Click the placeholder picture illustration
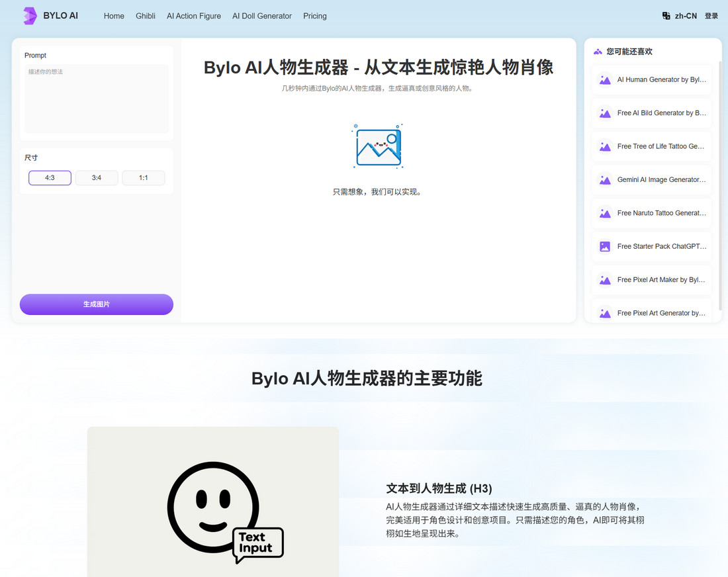The height and width of the screenshot is (577, 728). [x=378, y=147]
